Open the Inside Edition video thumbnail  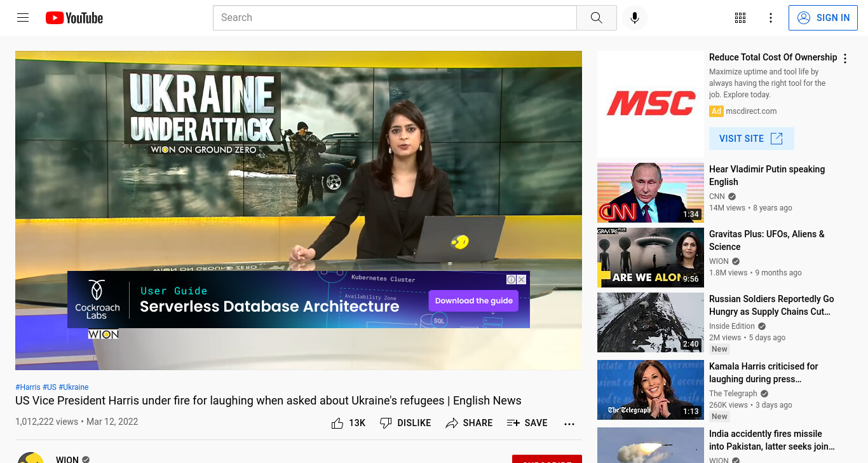point(651,322)
